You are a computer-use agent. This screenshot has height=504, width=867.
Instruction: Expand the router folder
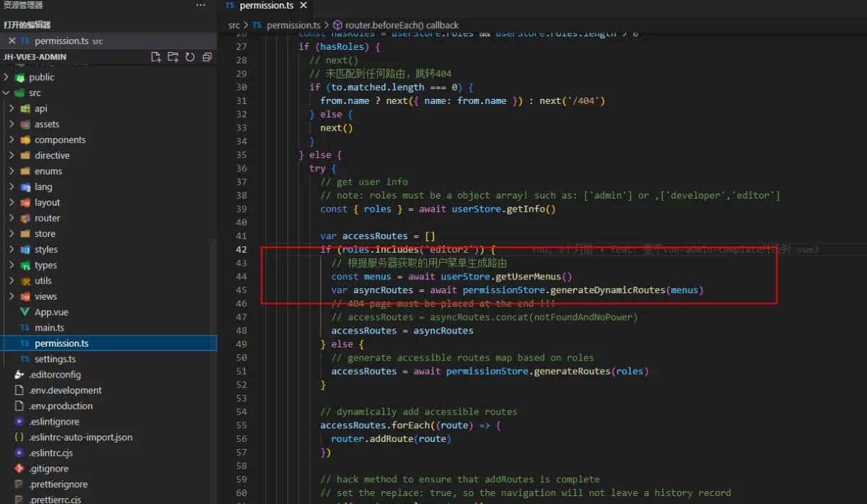[47, 218]
